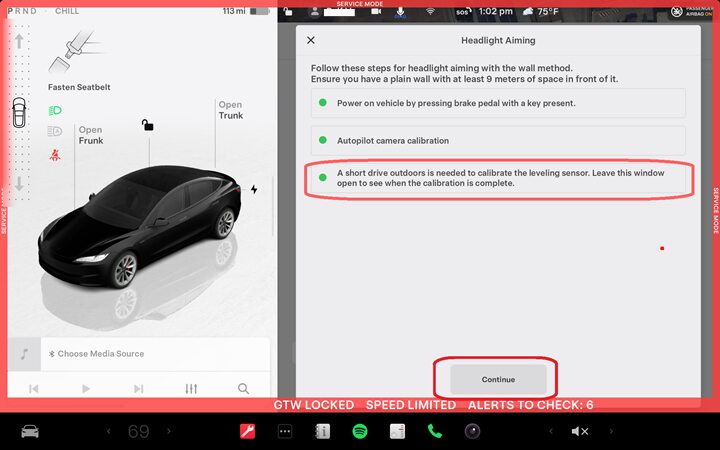Toggle the green headlights indicator
This screenshot has width=720, height=450.
55,110
